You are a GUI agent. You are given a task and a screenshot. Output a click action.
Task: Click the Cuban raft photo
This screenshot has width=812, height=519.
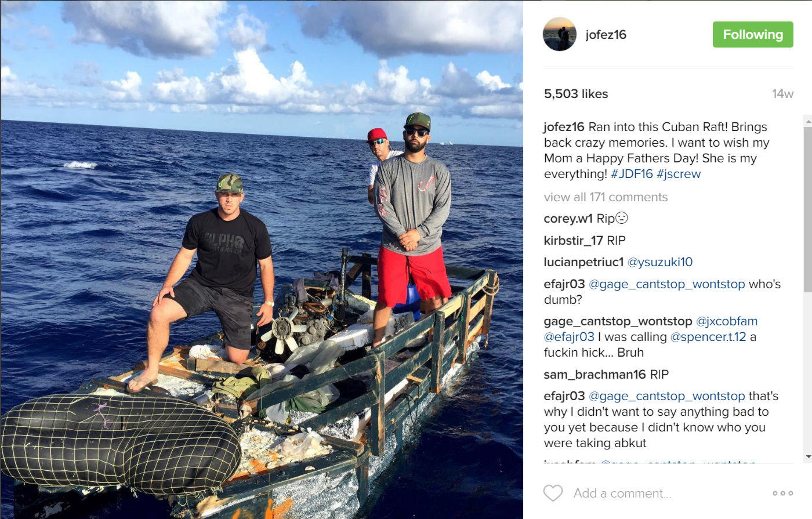[262, 260]
